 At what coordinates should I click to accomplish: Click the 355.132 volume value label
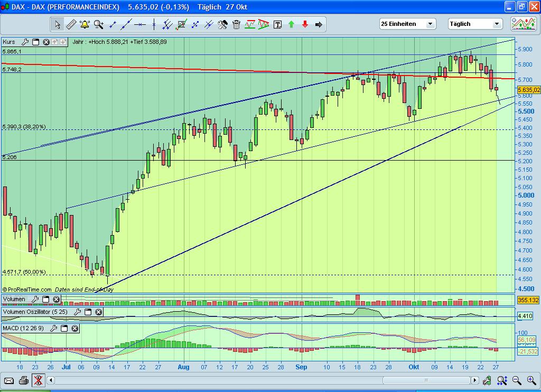click(x=528, y=300)
